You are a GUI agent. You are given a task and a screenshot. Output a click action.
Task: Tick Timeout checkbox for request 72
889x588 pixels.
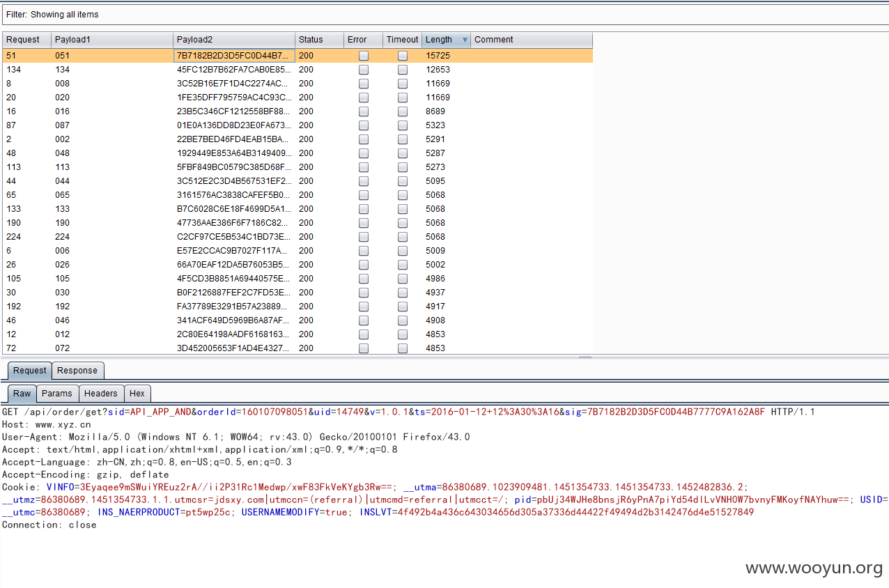pos(403,348)
